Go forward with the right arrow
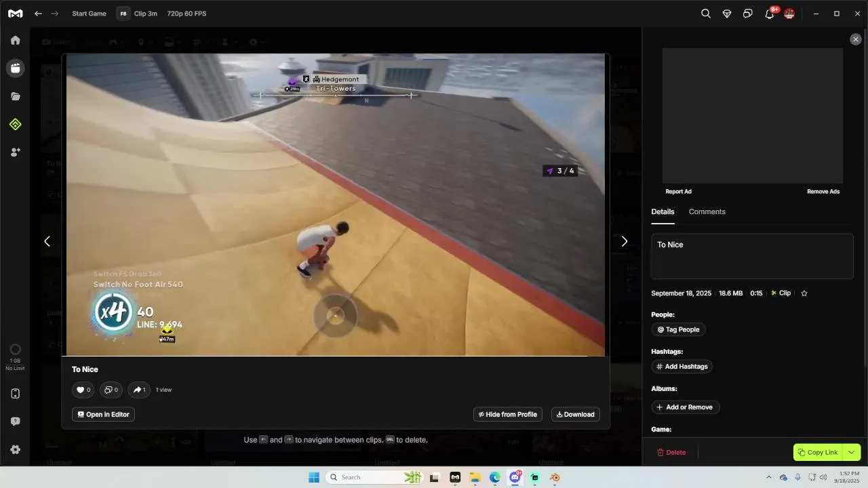868x488 pixels. (x=55, y=14)
